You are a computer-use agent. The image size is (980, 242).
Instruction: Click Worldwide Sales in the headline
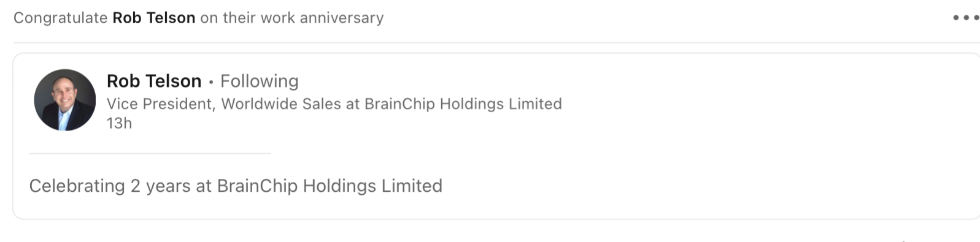tap(281, 104)
